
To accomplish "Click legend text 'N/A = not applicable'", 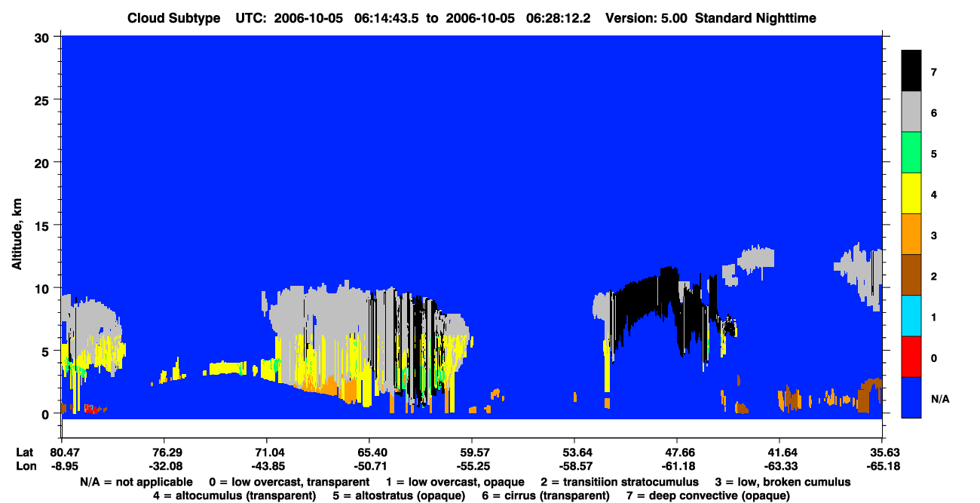I will click(x=136, y=482).
